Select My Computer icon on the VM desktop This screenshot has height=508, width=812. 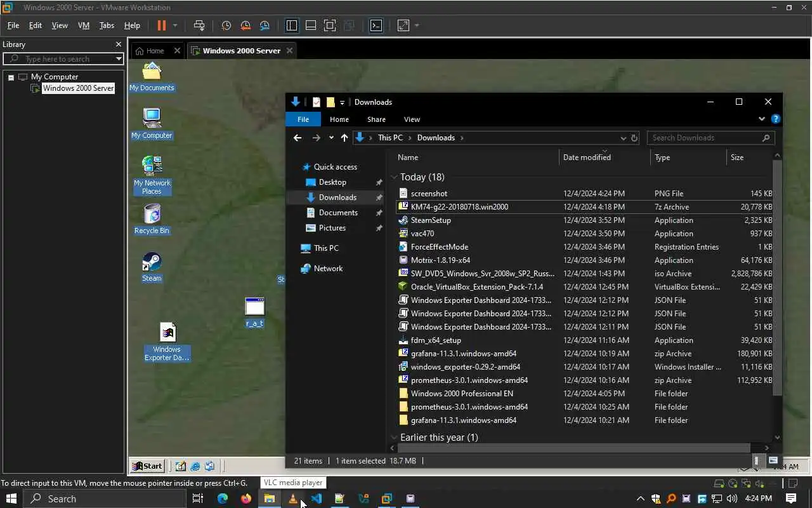point(152,123)
